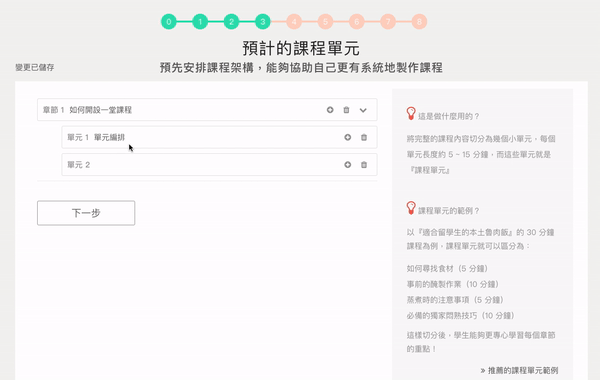
Task: Go to step 0 in progress bar
Action: point(169,21)
